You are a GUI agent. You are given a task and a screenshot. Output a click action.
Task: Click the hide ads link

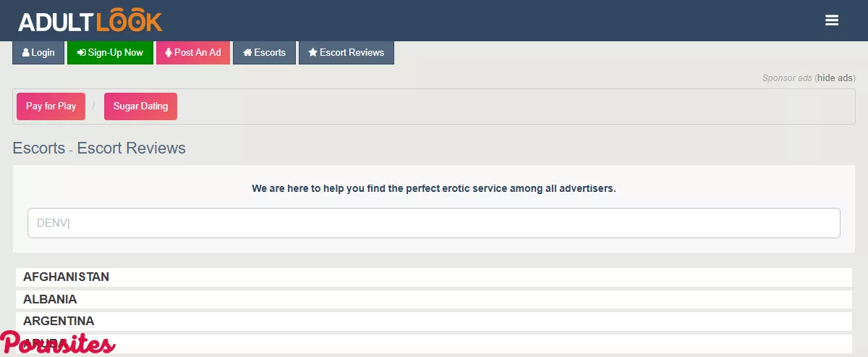pos(835,78)
